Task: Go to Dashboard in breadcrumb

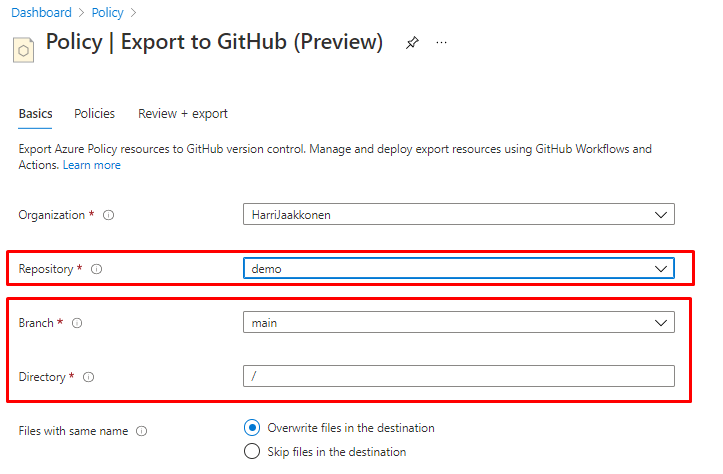Action: pos(41,13)
